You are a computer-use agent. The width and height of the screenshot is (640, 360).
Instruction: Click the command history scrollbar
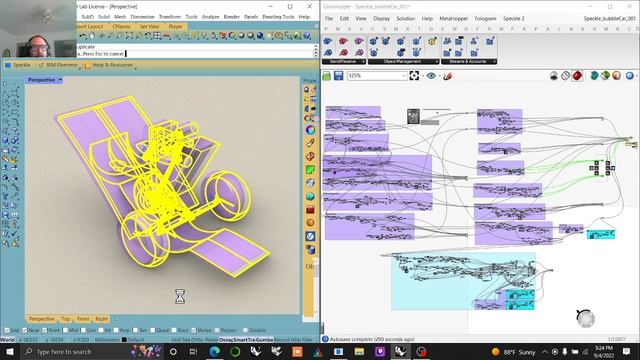(x=316, y=50)
